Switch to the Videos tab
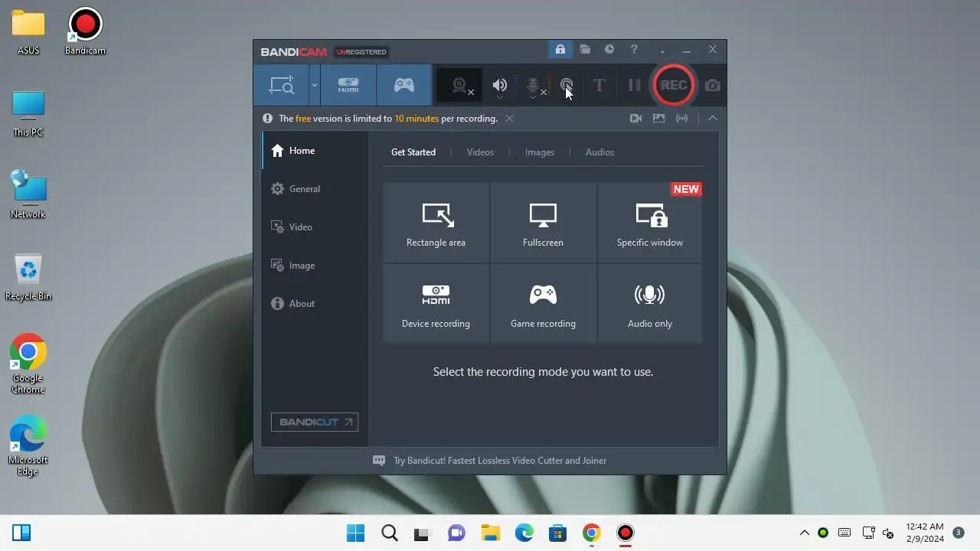The width and height of the screenshot is (980, 551). pyautogui.click(x=481, y=152)
